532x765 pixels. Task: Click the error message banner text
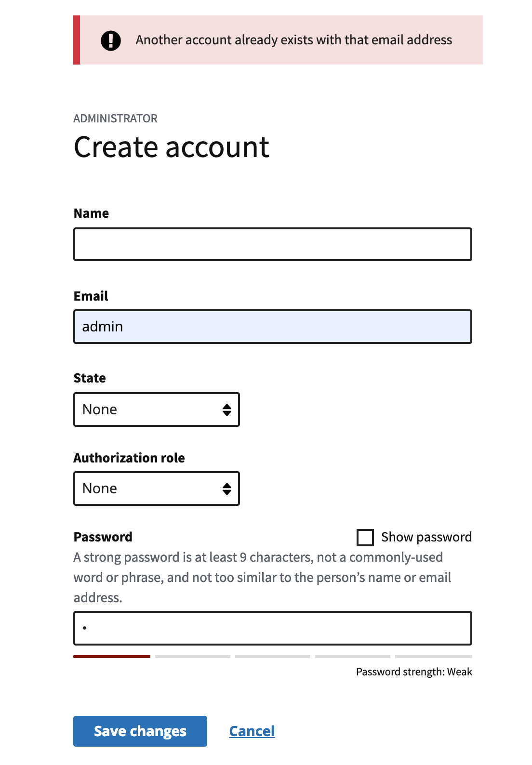(294, 40)
